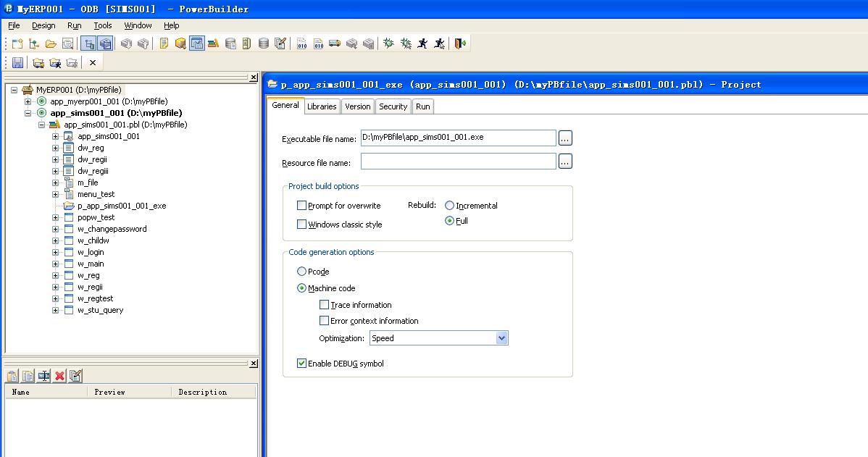Click the Deploy workspace truck icon
Viewport: 868px width, 457px height.
tap(334, 43)
